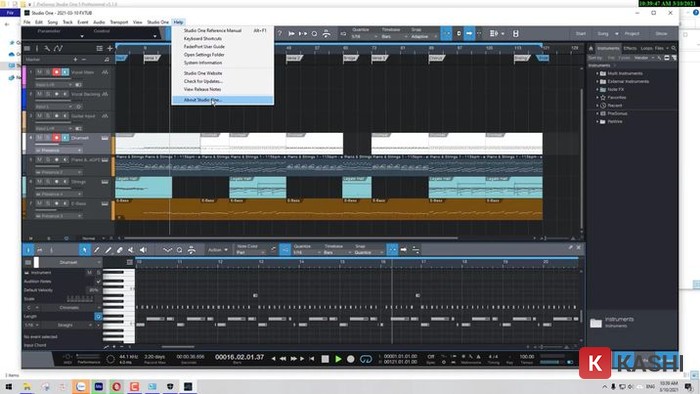Click the add track plus icon
This screenshot has width=700, height=394.
(x=110, y=48)
